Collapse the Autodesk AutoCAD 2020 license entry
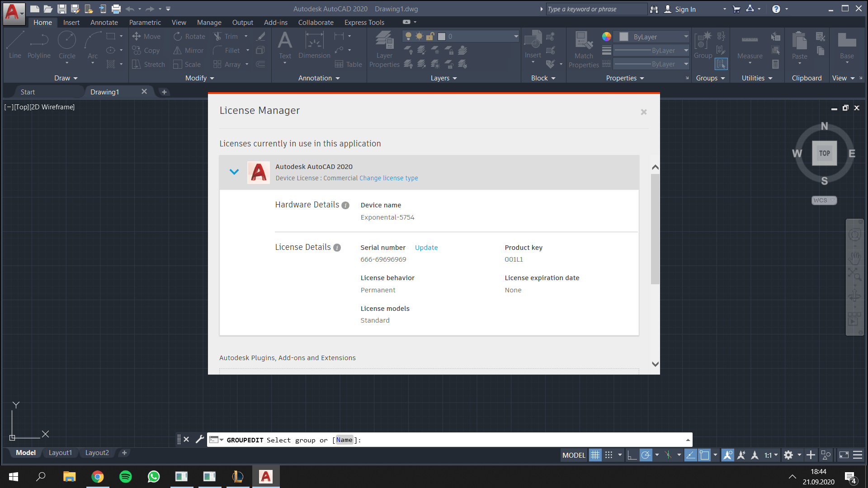This screenshot has width=868, height=488. 234,172
